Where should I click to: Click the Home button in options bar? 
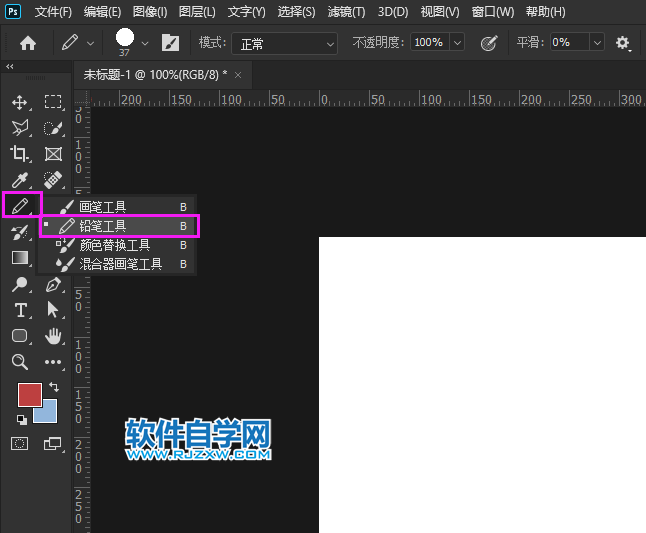[28, 43]
